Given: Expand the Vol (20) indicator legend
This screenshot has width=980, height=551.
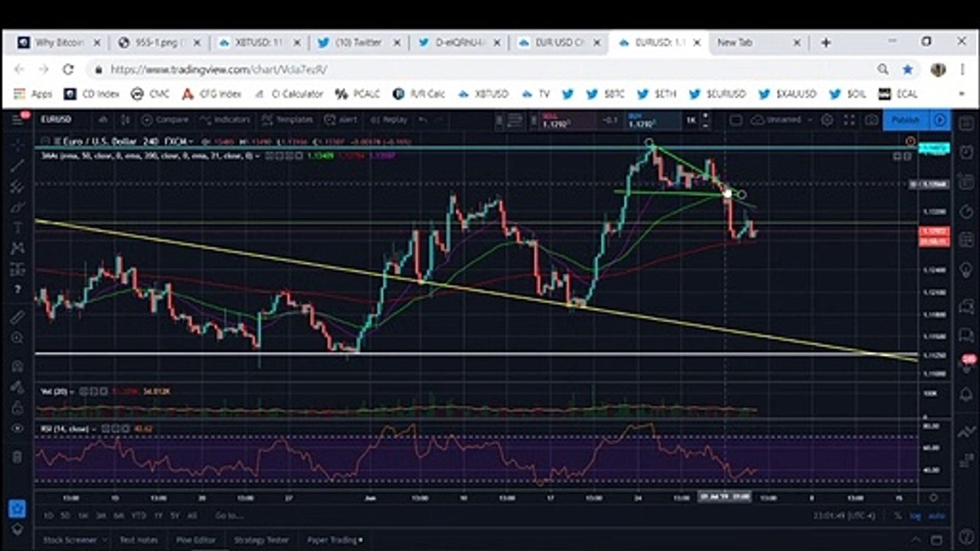Looking at the screenshot, I should tap(71, 392).
